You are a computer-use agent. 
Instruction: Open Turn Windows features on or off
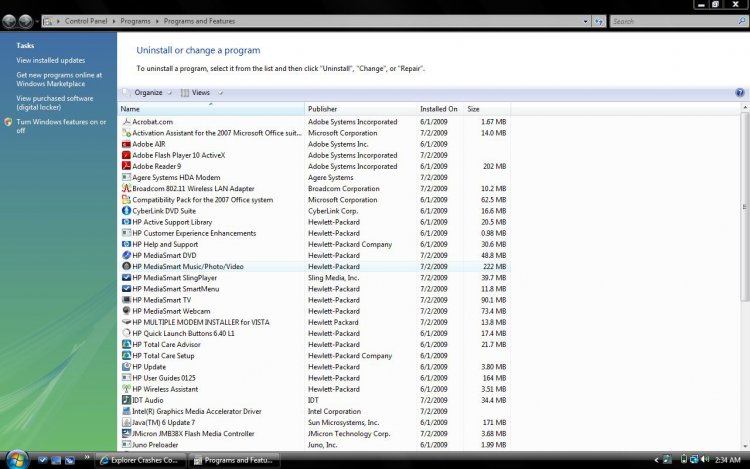click(61, 126)
